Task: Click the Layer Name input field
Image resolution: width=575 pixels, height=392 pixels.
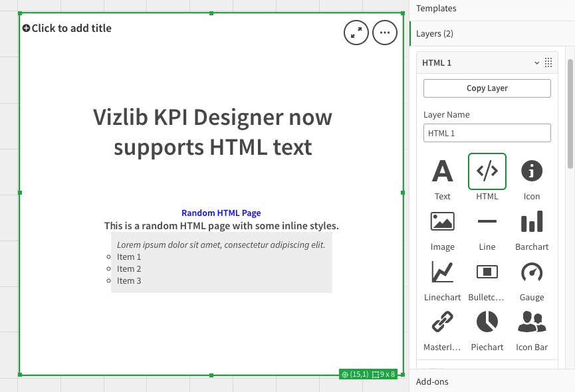Action: point(487,133)
